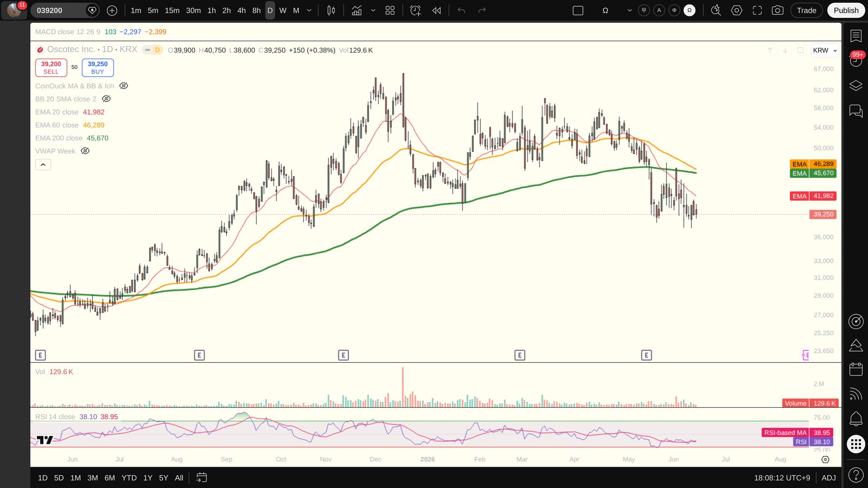The image size is (868, 488).
Task: Take a chart snapshot with camera icon
Action: 777,10
